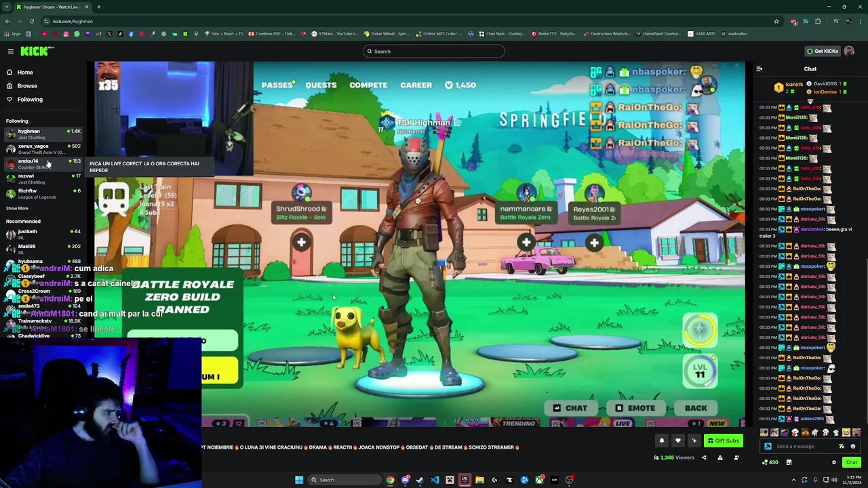868x488 pixels.
Task: Open a new browser tab with plus
Action: click(98, 7)
